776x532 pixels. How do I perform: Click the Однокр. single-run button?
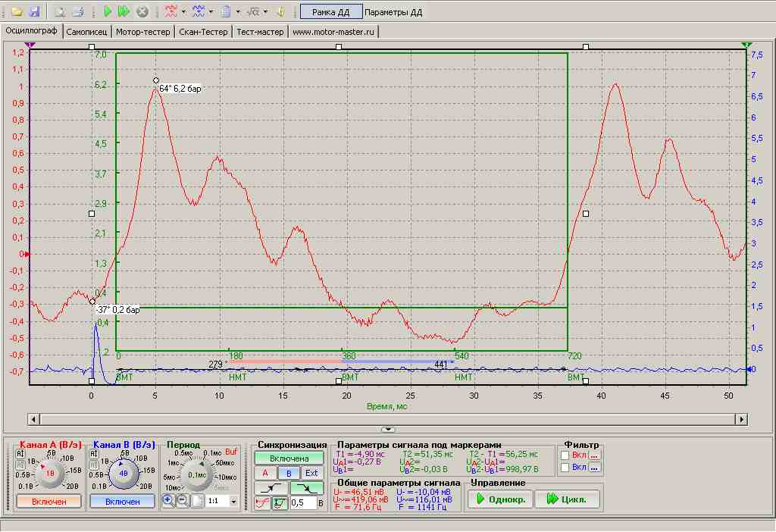500,499
